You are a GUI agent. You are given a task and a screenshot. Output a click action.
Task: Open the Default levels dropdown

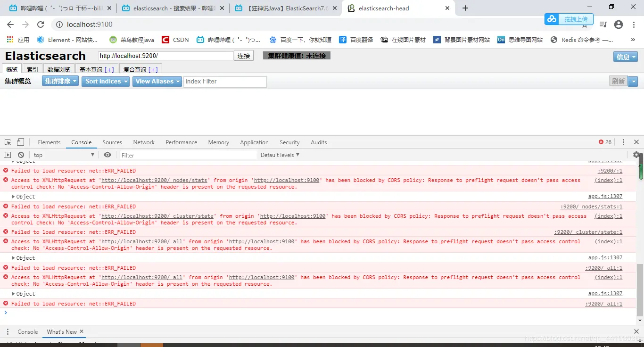point(280,155)
